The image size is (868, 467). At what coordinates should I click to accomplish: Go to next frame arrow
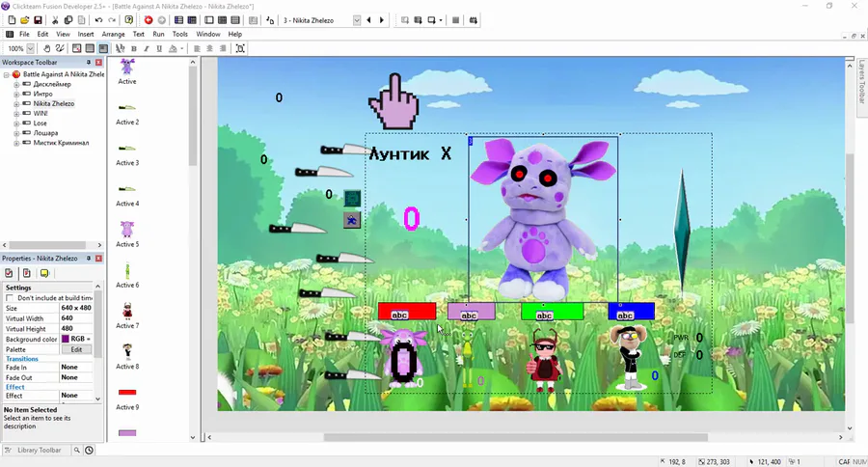pos(381,20)
